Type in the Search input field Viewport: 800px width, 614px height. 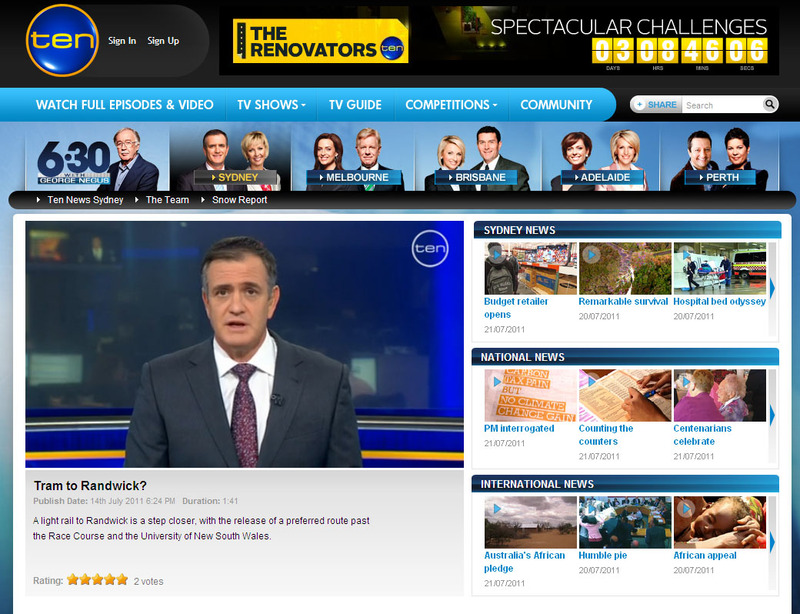[722, 104]
